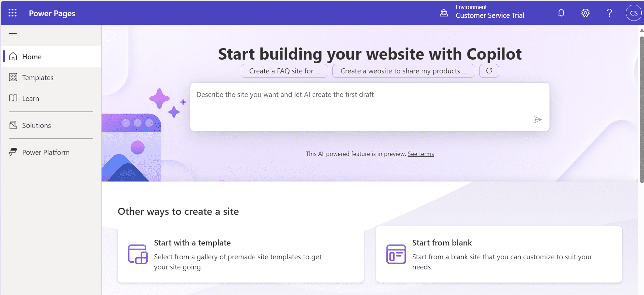Open the notifications bell
Image resolution: width=644 pixels, height=295 pixels.
click(x=561, y=13)
